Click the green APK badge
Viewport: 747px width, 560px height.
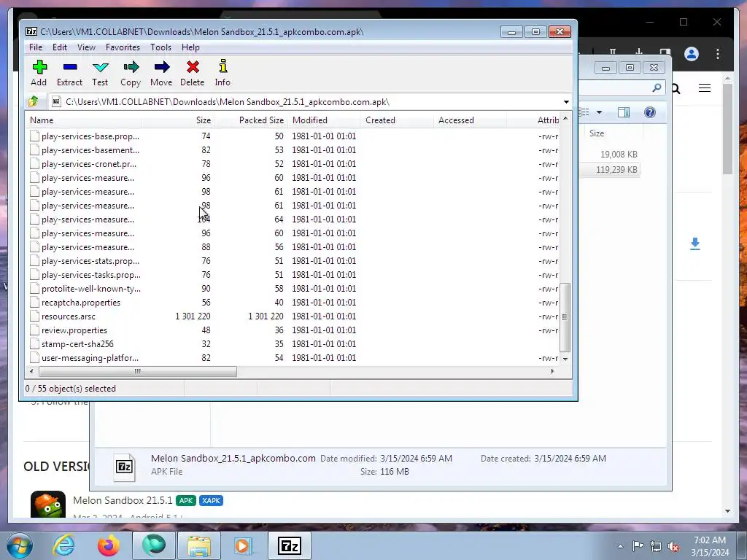(186, 500)
